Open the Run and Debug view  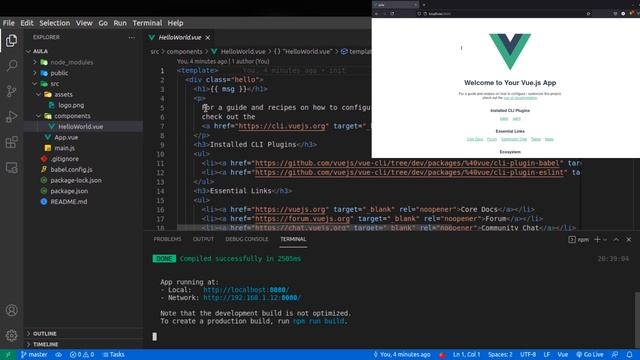pyautogui.click(x=11, y=117)
